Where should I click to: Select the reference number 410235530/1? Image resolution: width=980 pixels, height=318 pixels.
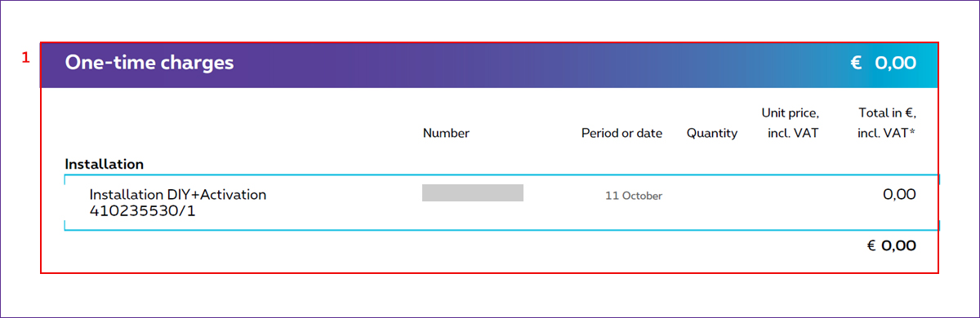143,211
